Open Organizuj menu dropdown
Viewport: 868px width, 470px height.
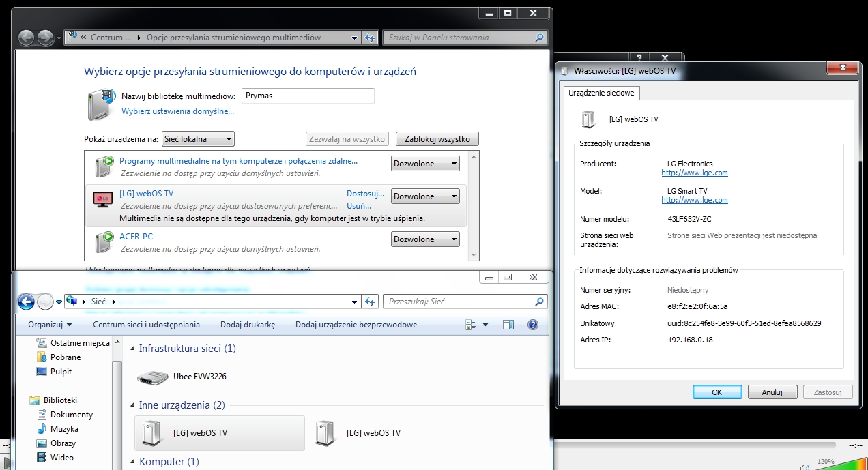tap(50, 325)
